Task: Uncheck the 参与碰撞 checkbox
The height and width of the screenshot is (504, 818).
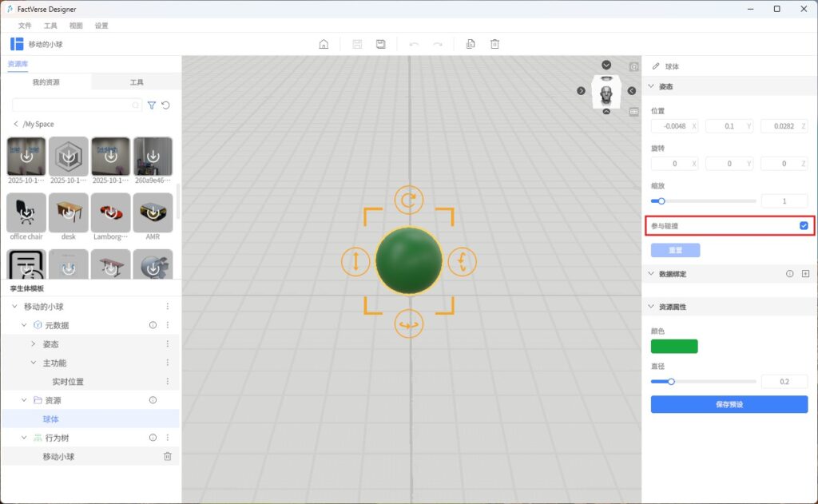Action: point(804,226)
